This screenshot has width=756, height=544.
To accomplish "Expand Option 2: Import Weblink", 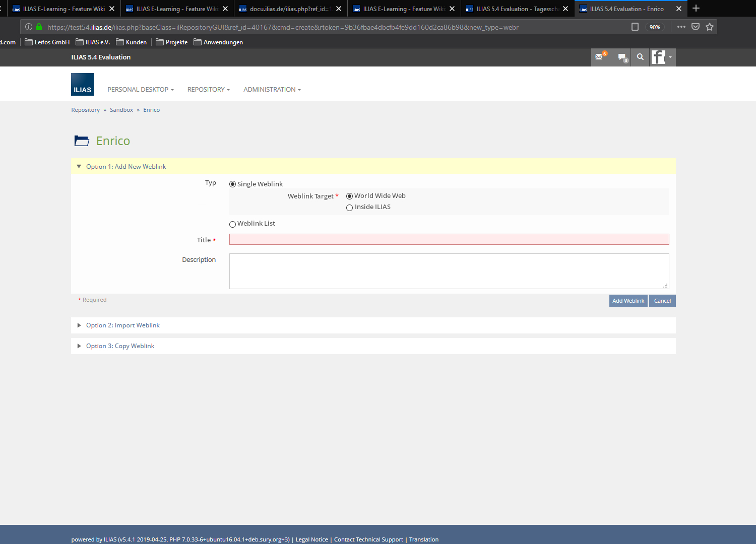I will [x=122, y=325].
